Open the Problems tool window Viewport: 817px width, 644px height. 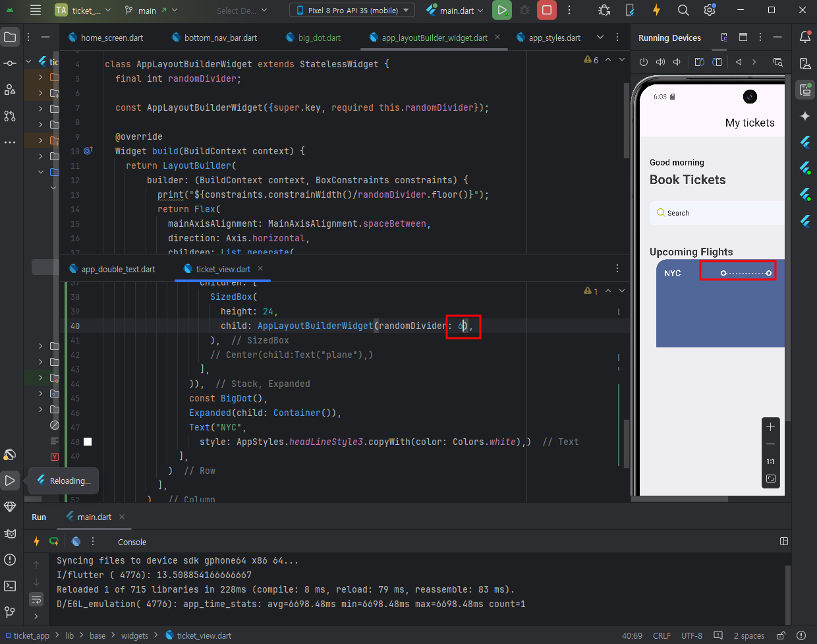[10, 560]
